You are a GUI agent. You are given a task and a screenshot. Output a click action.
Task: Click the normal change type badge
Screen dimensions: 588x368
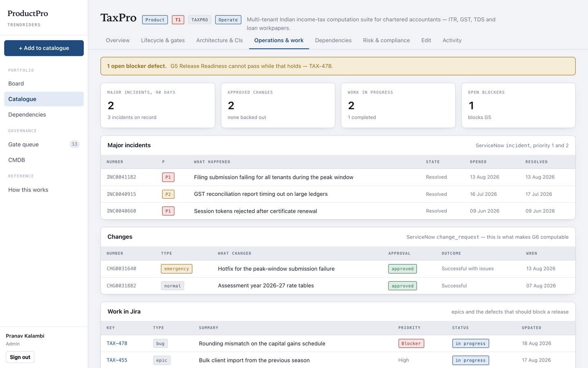(x=172, y=286)
